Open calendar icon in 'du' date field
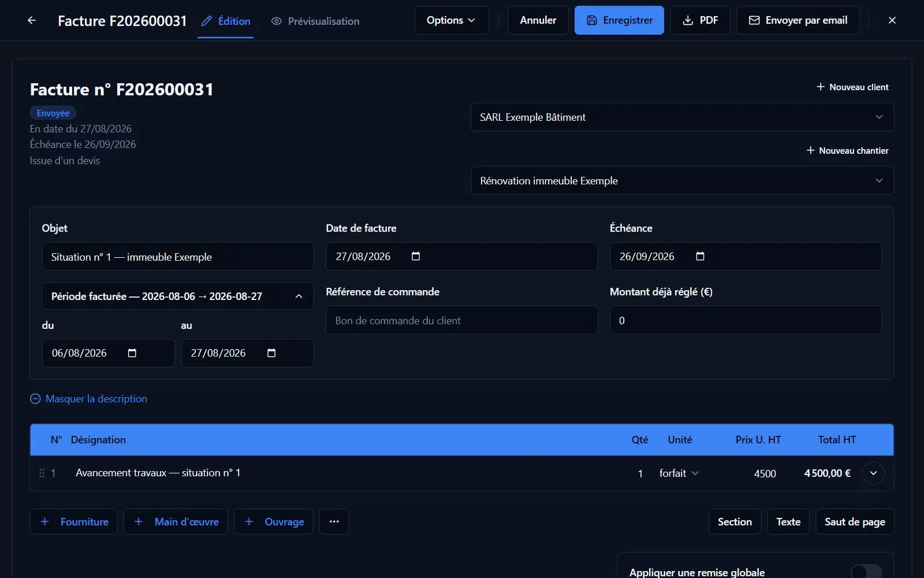Screen dimensions: 924x578 [132, 353]
